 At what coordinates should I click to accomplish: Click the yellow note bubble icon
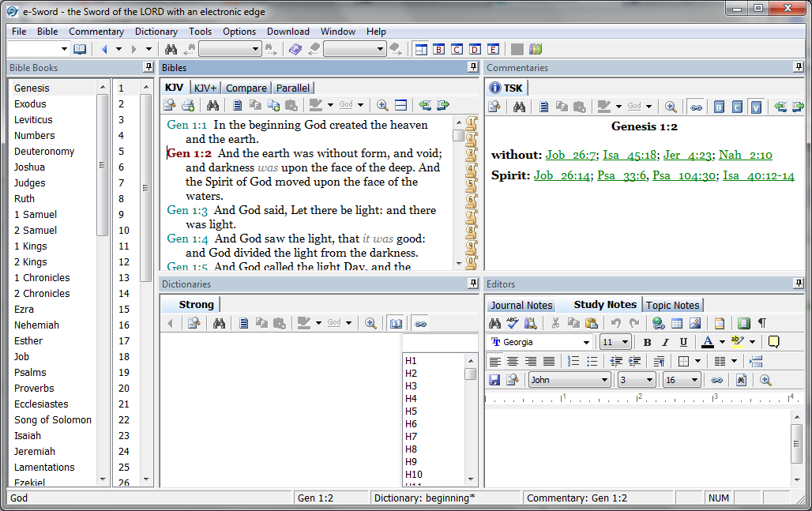773,342
